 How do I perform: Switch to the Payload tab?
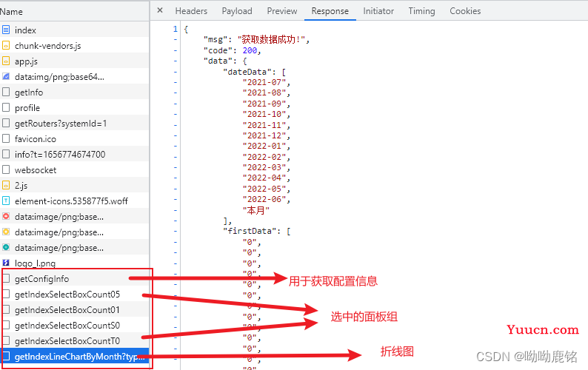pos(237,11)
